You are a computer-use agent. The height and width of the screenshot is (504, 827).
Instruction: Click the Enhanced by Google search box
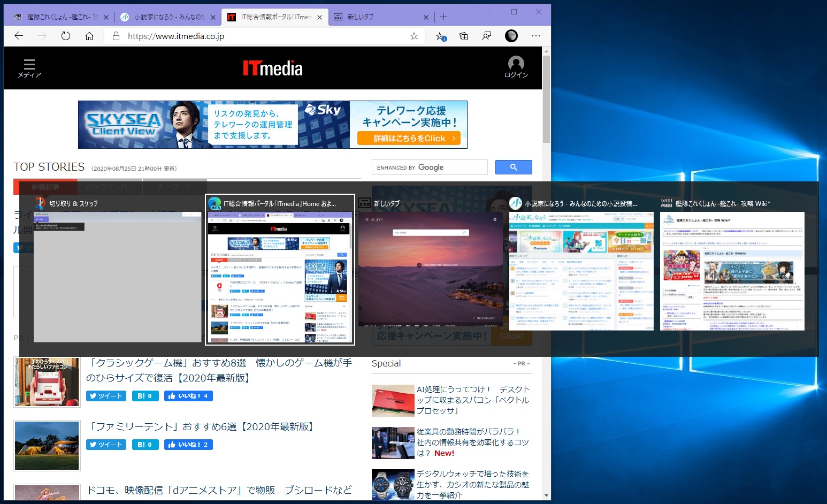[430, 167]
